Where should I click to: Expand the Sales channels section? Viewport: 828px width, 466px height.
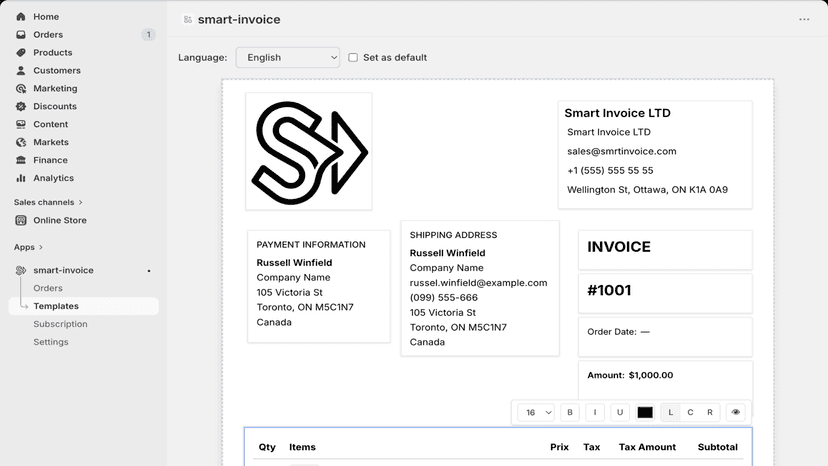48,202
